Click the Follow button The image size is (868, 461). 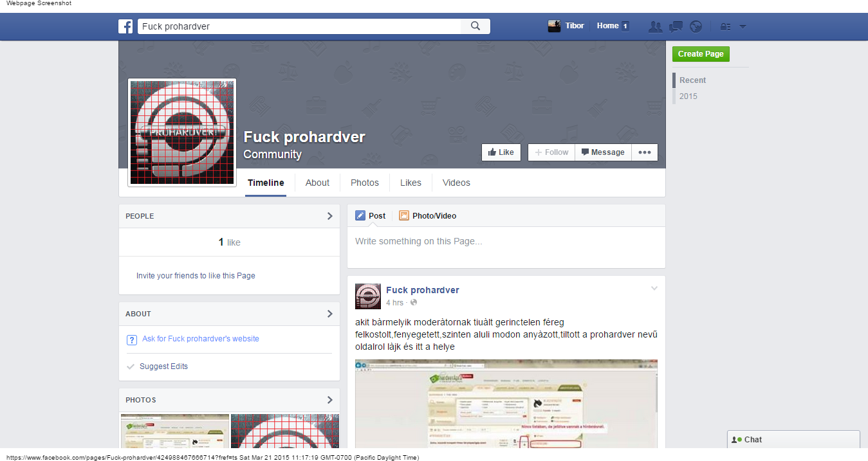[x=551, y=152]
